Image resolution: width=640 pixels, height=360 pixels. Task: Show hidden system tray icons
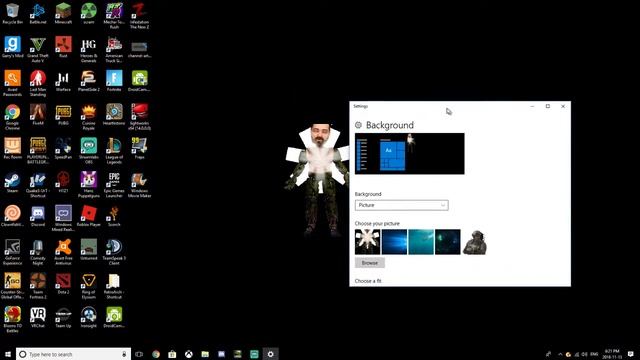point(560,354)
